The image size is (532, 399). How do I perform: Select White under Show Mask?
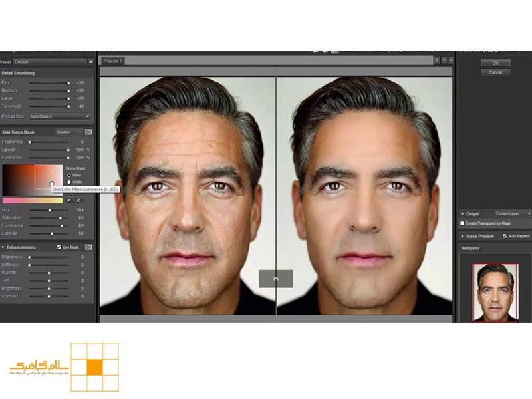(68, 182)
